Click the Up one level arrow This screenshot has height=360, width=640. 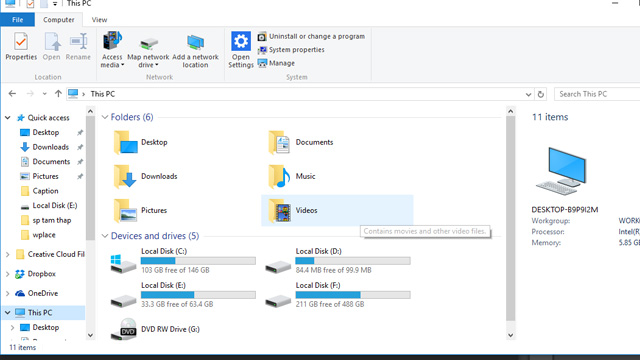tap(58, 94)
